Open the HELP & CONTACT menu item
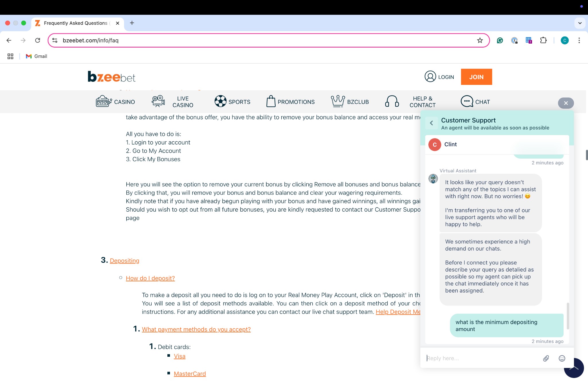Screen dimensions: 588x382 [x=410, y=102]
